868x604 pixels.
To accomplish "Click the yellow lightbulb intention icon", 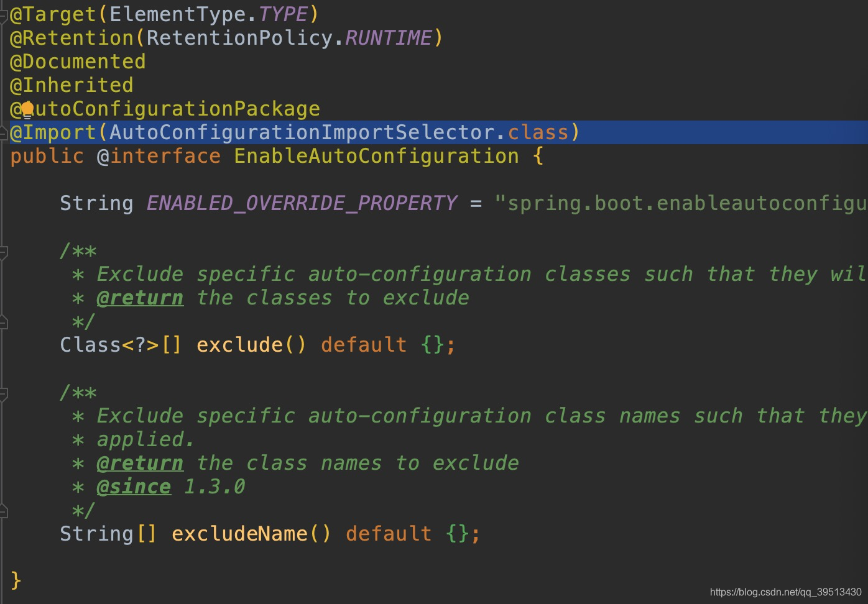I will (x=27, y=110).
